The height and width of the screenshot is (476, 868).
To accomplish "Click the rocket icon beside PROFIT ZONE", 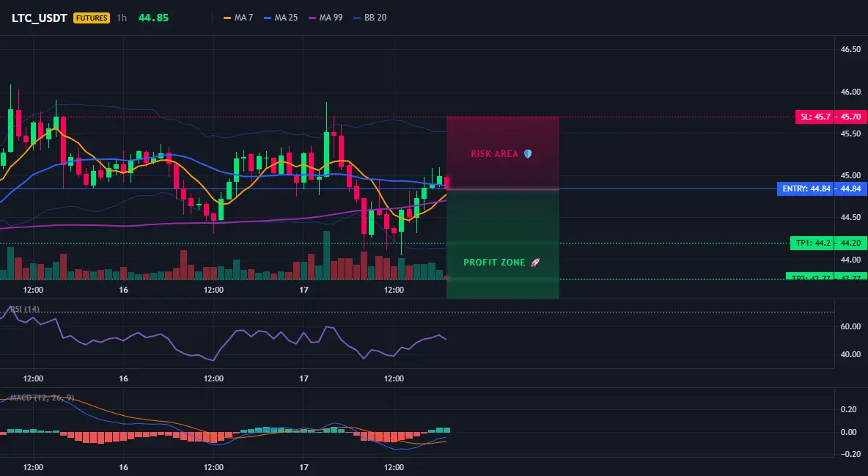I will (x=534, y=262).
